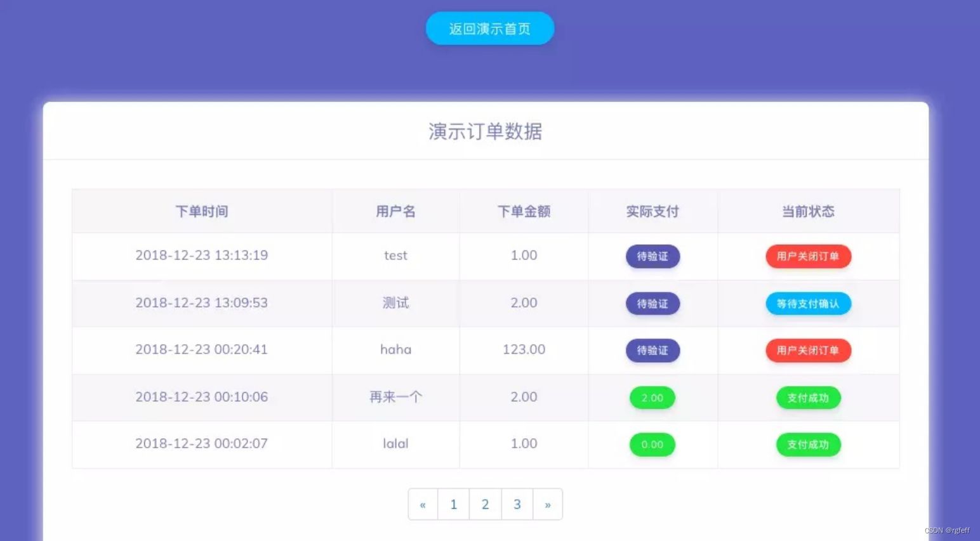Click the 待验证 badge for user test
Image resolution: width=980 pixels, height=541 pixels.
coord(652,256)
